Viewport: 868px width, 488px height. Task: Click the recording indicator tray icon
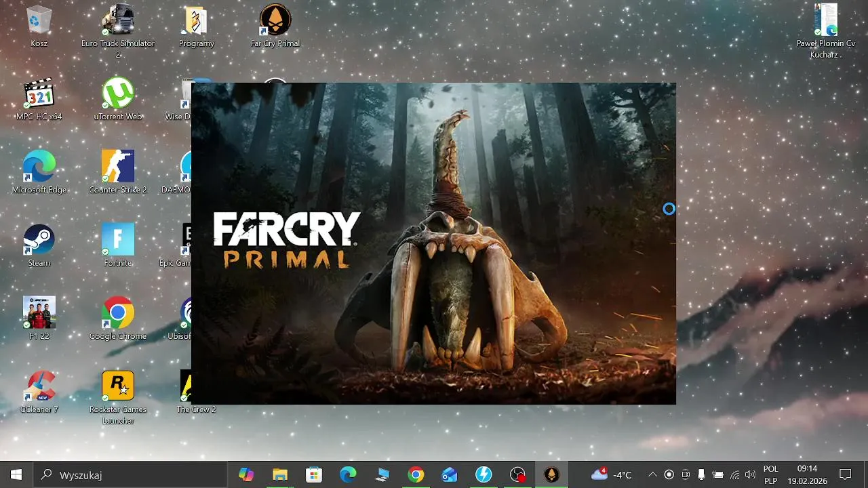click(669, 474)
